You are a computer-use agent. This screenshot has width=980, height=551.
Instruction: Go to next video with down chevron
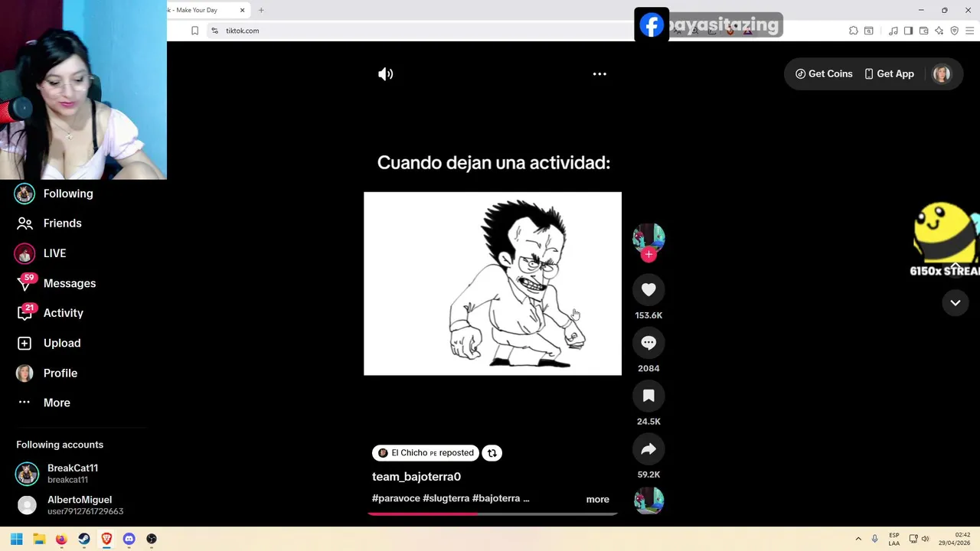955,303
